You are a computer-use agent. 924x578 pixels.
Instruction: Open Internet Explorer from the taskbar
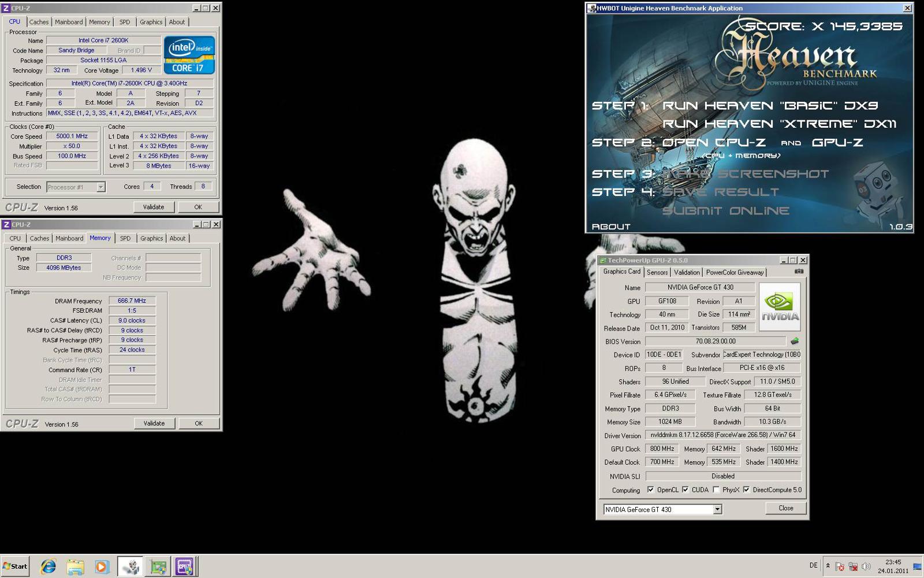tap(48, 566)
